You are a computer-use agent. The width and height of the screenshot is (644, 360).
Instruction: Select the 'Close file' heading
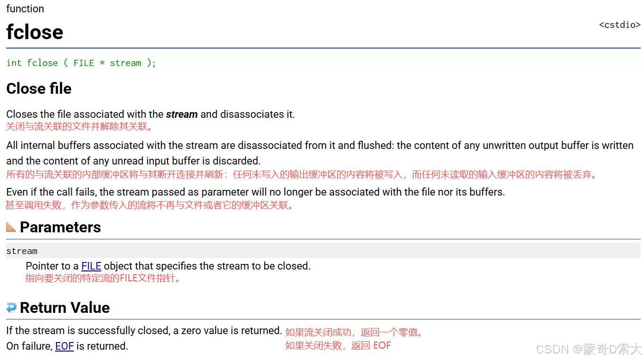pyautogui.click(x=39, y=89)
